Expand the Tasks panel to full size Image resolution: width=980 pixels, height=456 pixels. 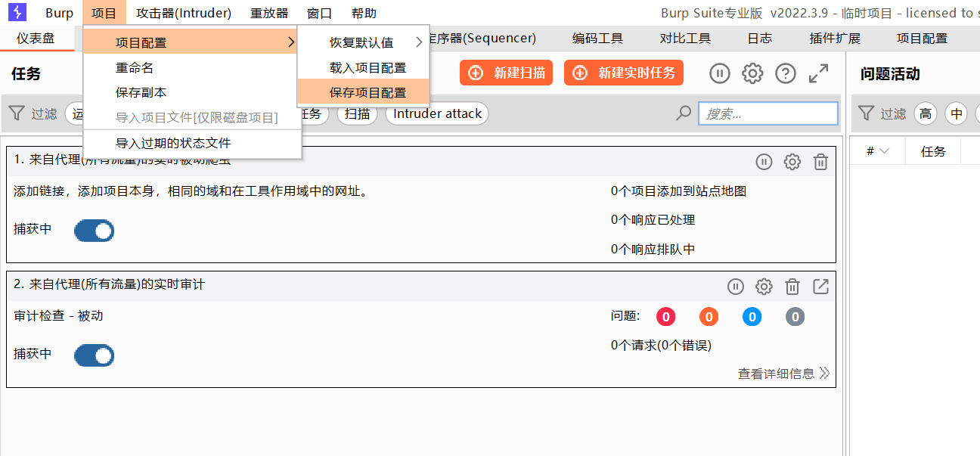point(819,73)
